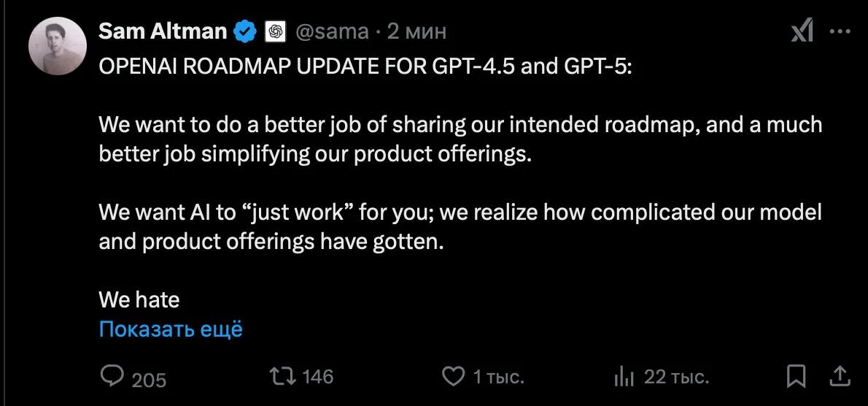Click the 205 replies count

(150, 379)
